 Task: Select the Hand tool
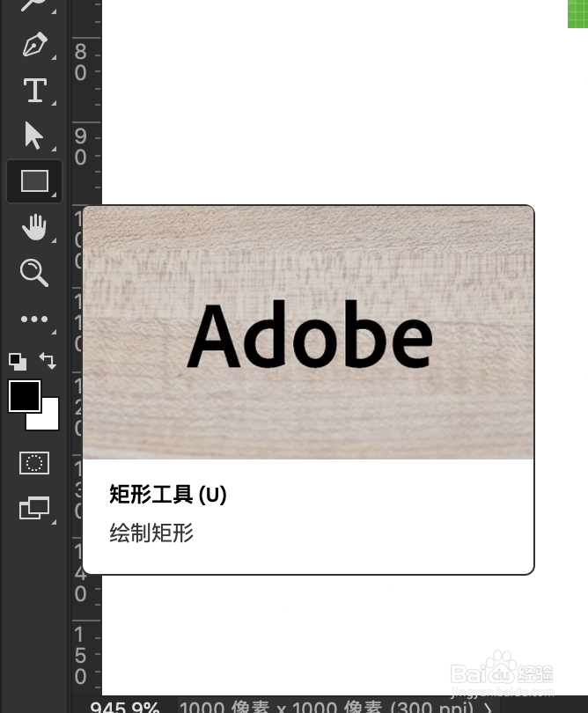pos(34,226)
